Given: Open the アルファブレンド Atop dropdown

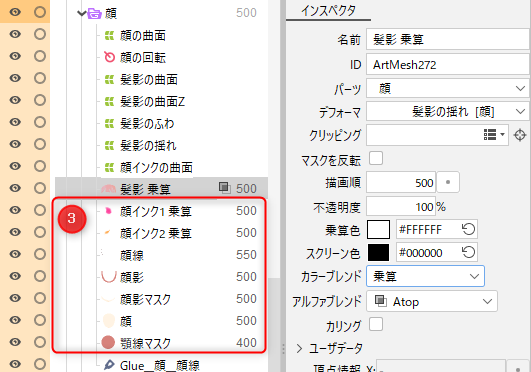Looking at the screenshot, I should pyautogui.click(x=432, y=301).
